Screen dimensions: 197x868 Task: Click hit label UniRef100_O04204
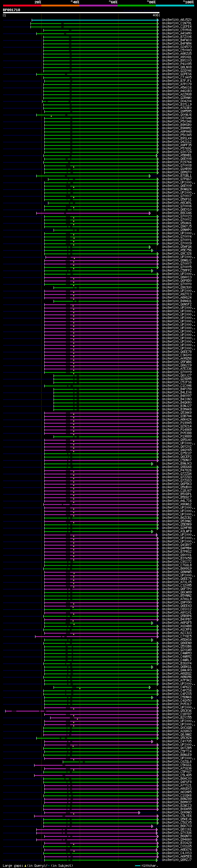(177, 101)
